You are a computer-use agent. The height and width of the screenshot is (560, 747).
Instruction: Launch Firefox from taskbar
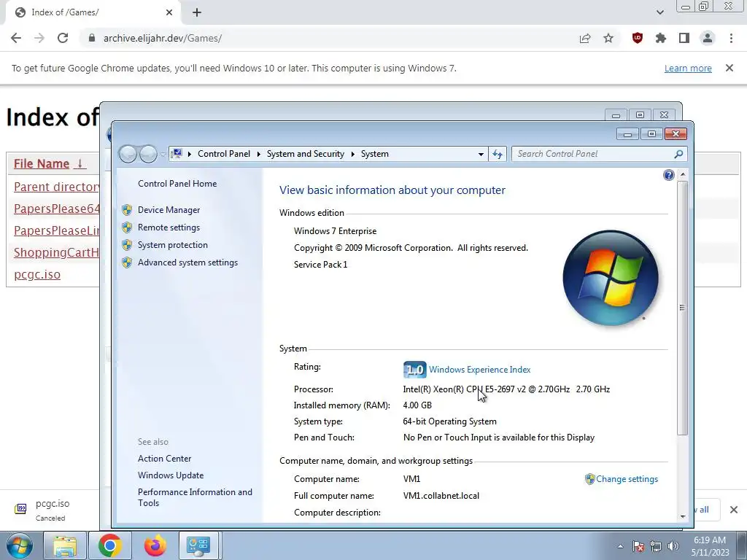(x=155, y=545)
